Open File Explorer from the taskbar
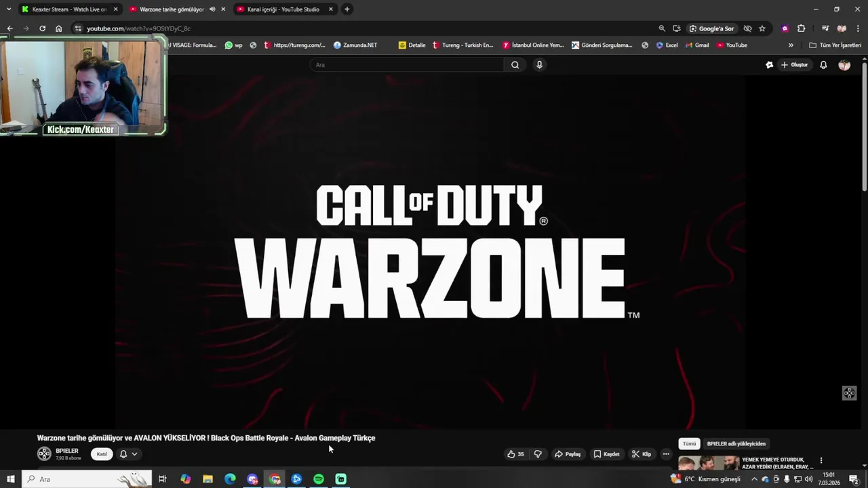The width and height of the screenshot is (868, 488). [x=208, y=479]
